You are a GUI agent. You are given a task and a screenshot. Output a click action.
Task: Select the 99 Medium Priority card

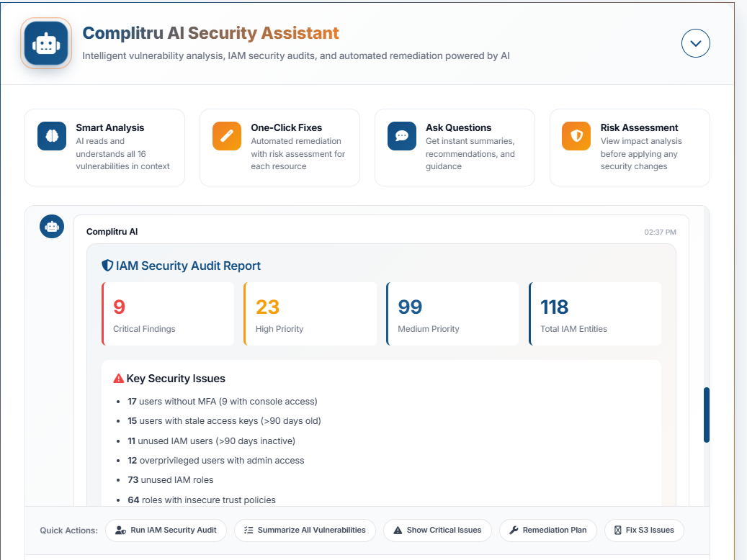click(452, 314)
